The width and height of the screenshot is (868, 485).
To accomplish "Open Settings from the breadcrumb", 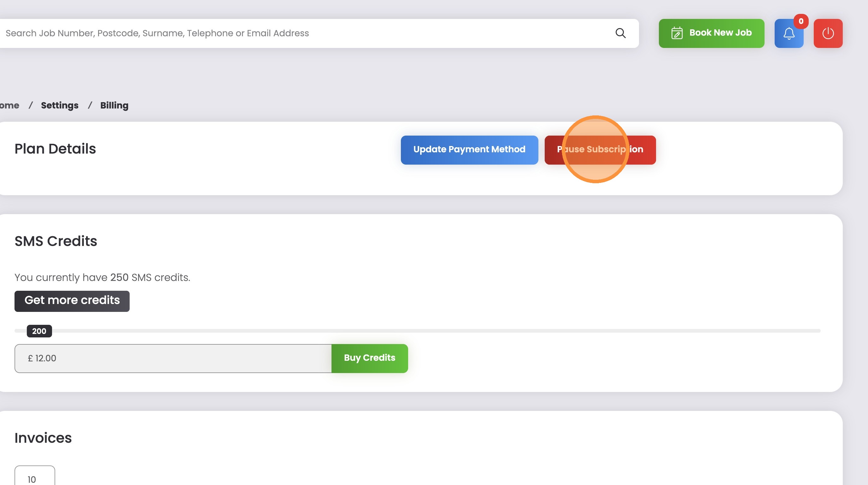I will tap(60, 105).
